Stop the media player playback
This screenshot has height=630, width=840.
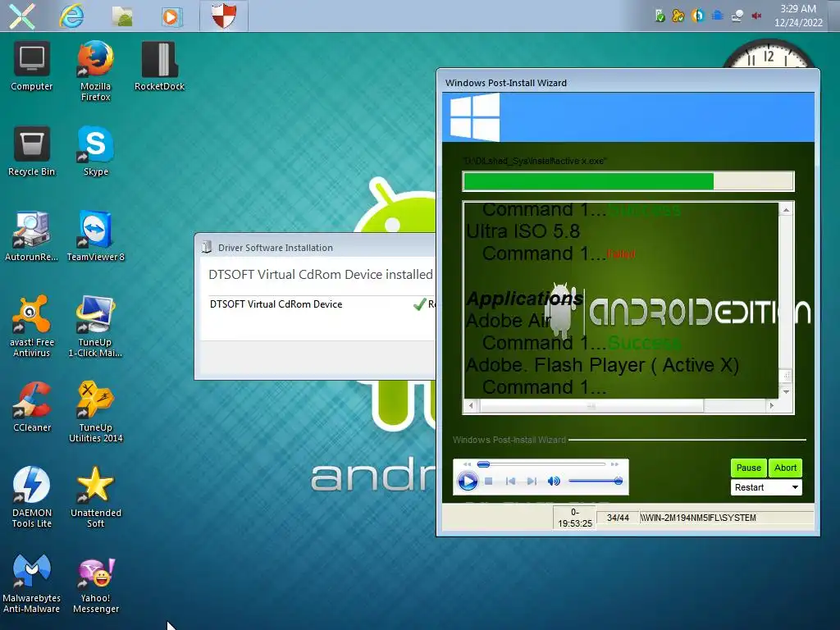point(489,481)
